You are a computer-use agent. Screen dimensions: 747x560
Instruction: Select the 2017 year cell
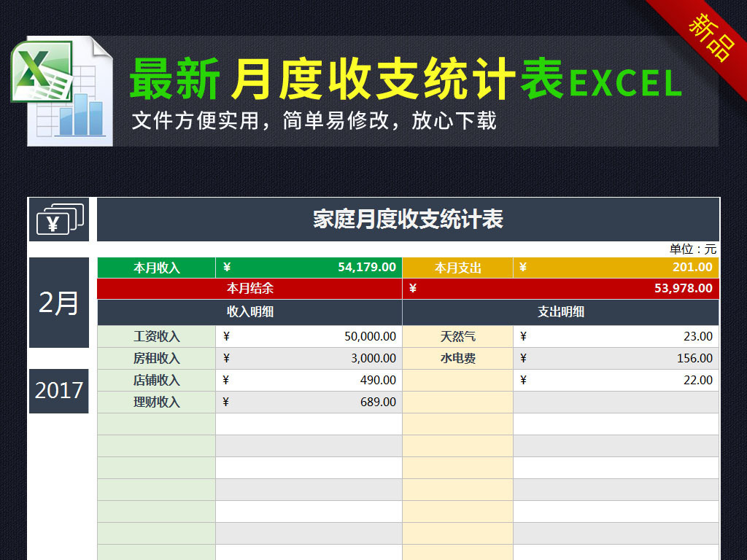59,391
